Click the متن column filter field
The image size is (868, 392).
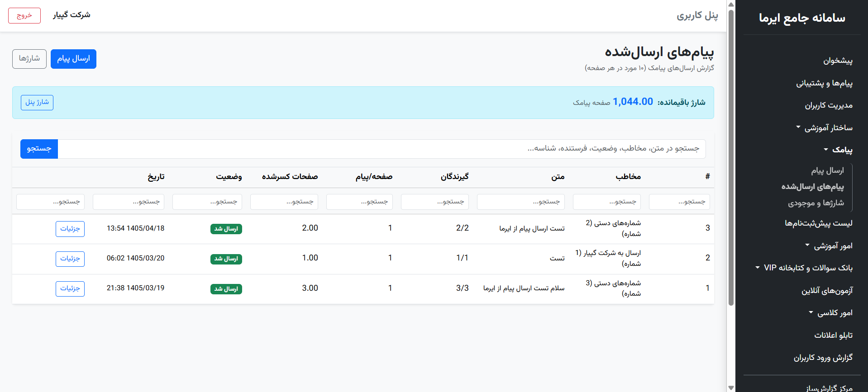[x=521, y=202]
